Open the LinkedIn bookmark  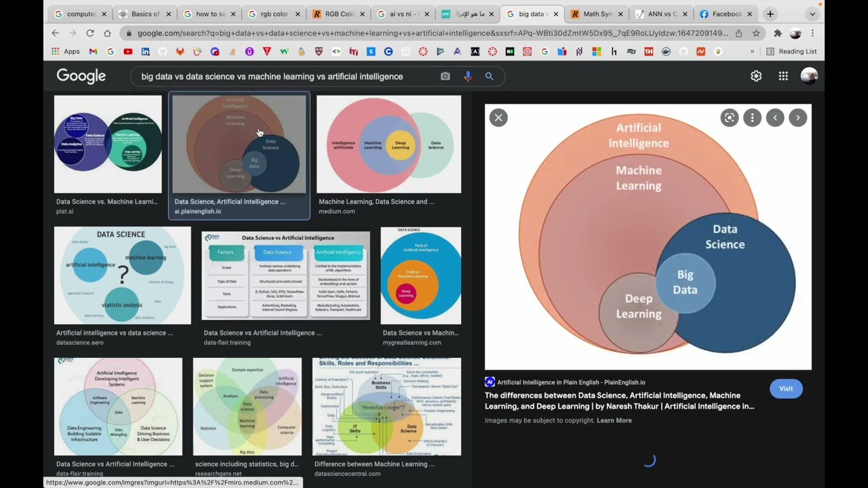(x=145, y=52)
